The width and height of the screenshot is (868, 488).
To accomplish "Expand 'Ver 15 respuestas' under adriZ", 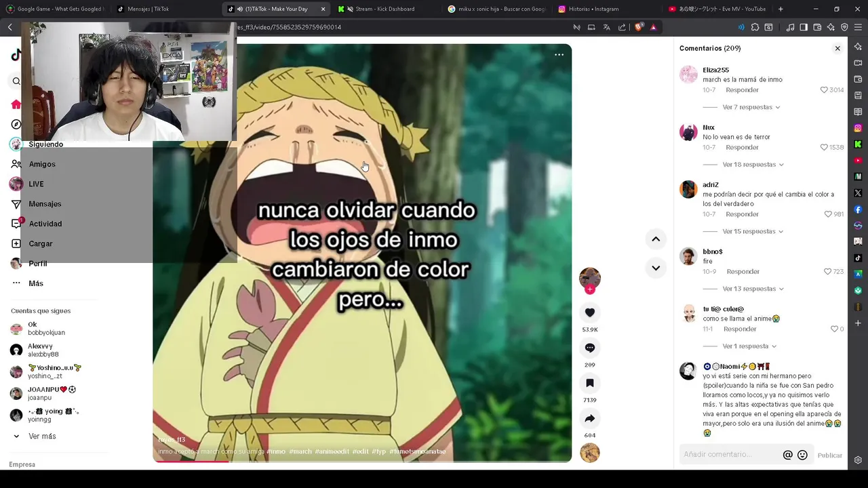I will click(753, 231).
